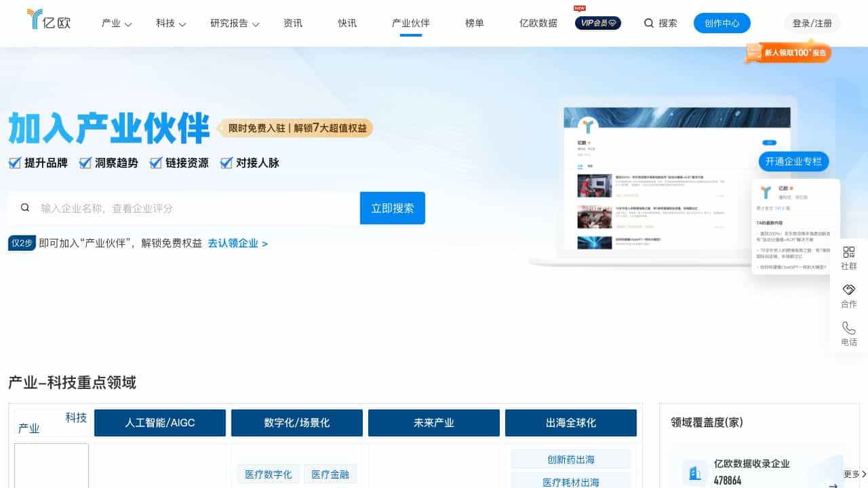This screenshot has width=868, height=488.
Task: Click the 开通企业专栏 button
Action: coord(793,161)
